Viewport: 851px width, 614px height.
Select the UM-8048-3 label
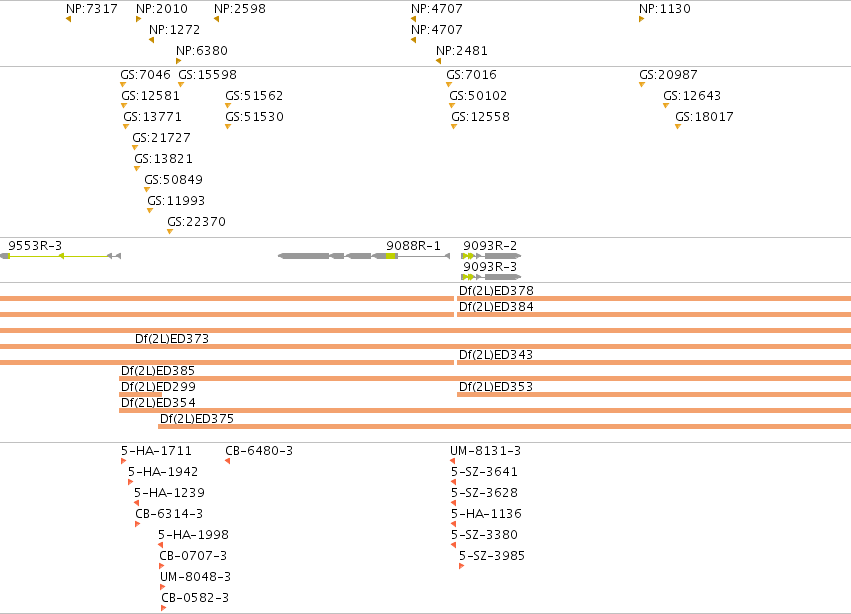195,577
